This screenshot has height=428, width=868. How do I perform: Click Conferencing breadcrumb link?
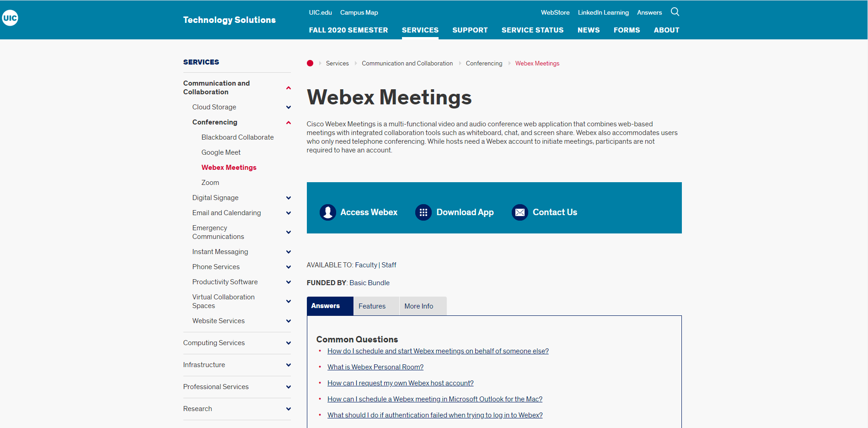point(484,63)
